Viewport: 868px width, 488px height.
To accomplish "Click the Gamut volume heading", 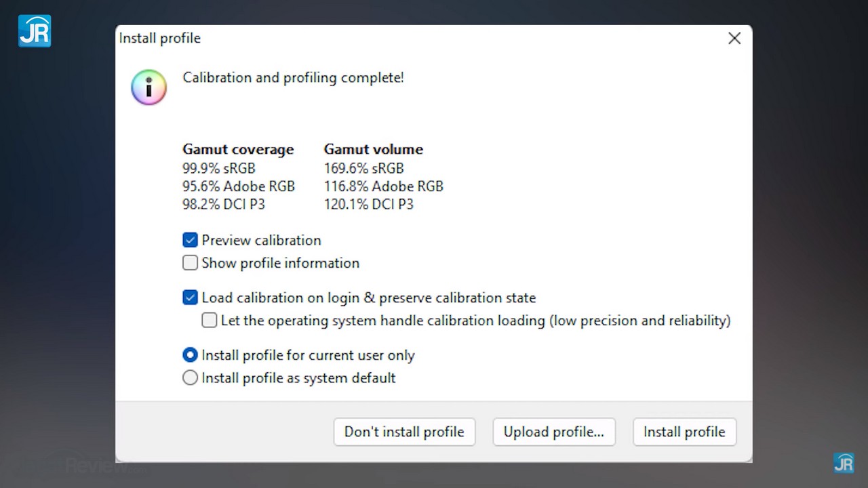I will coord(373,149).
